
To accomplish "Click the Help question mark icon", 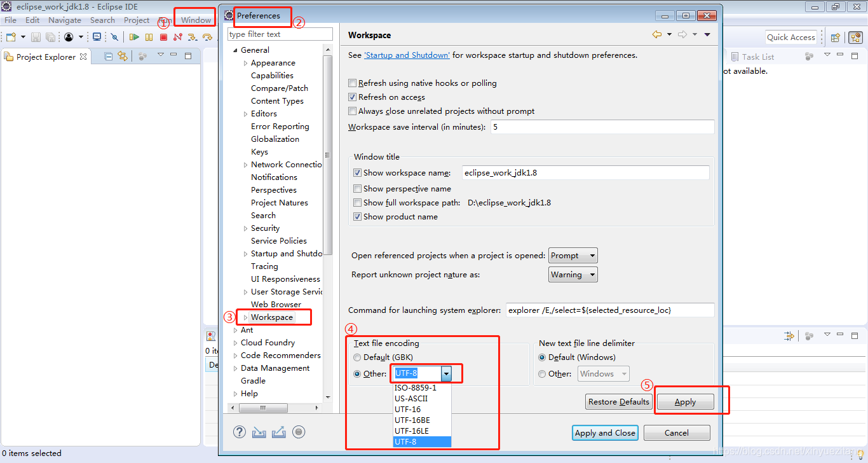I will coord(240,432).
